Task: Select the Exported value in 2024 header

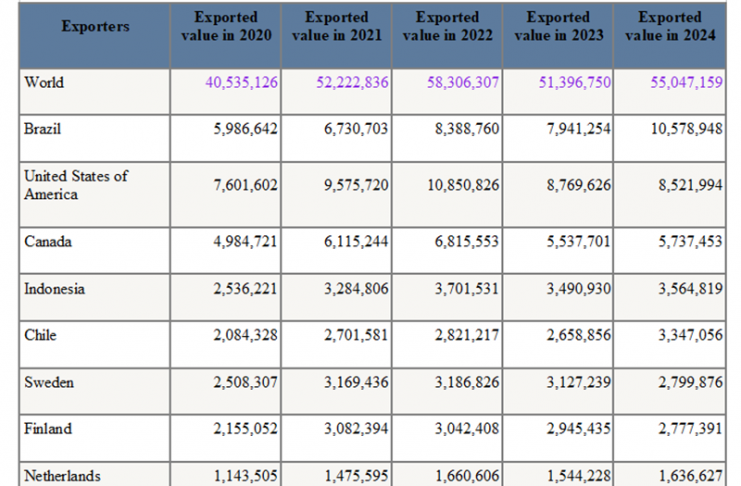Action: tap(668, 27)
